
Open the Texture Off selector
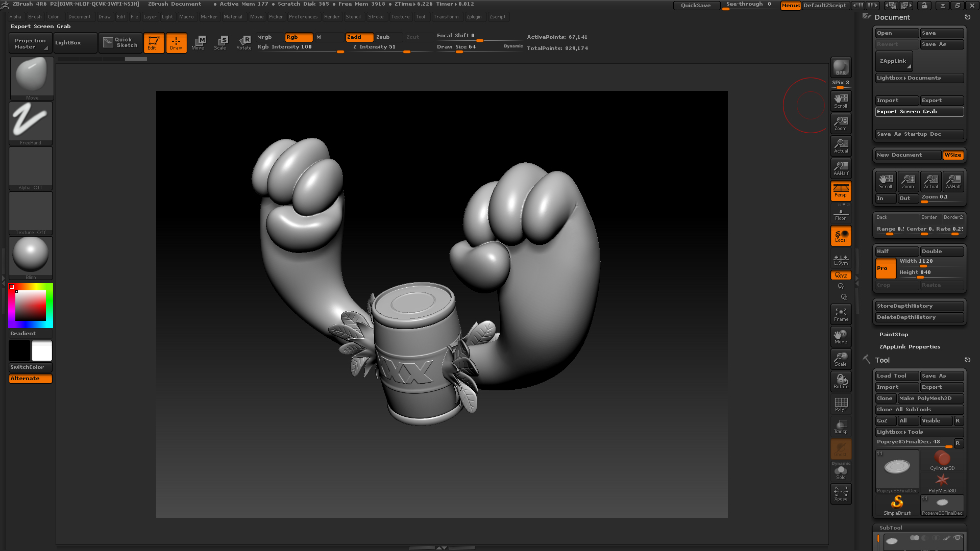[x=31, y=213]
